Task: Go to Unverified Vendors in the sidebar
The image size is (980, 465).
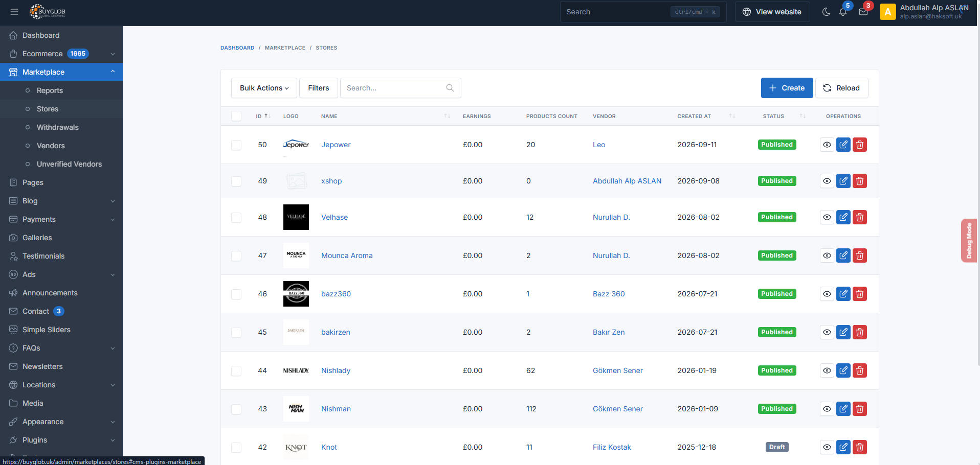Action: (69, 164)
